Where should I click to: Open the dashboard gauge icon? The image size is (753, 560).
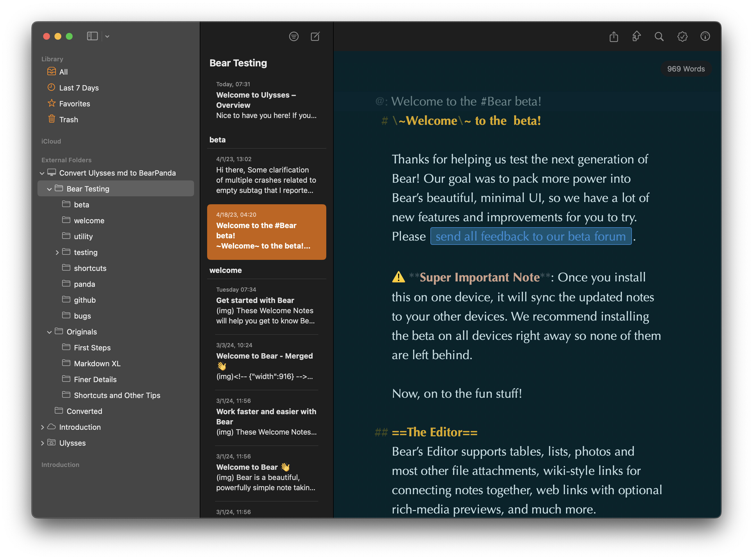point(705,36)
